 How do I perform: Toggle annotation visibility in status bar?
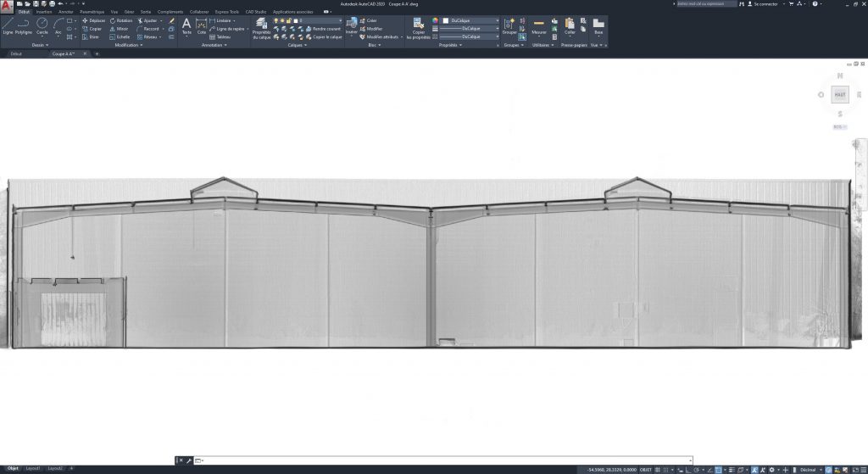(754, 470)
